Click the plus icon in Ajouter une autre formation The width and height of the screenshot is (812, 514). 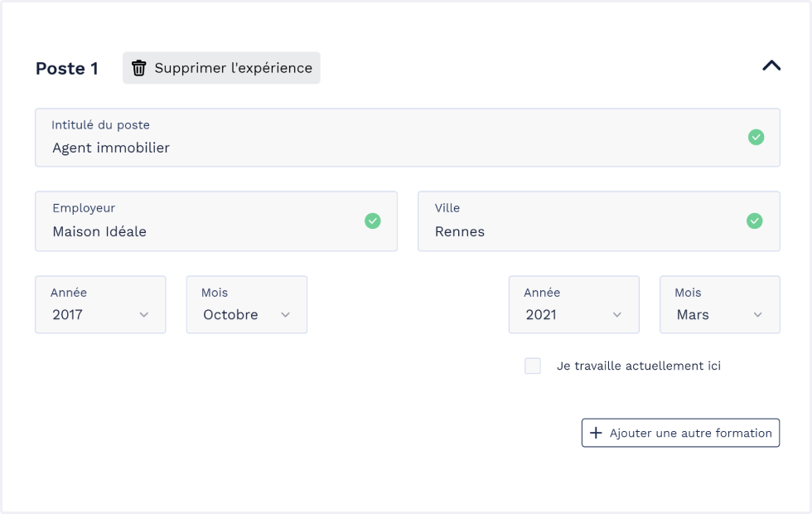(597, 432)
